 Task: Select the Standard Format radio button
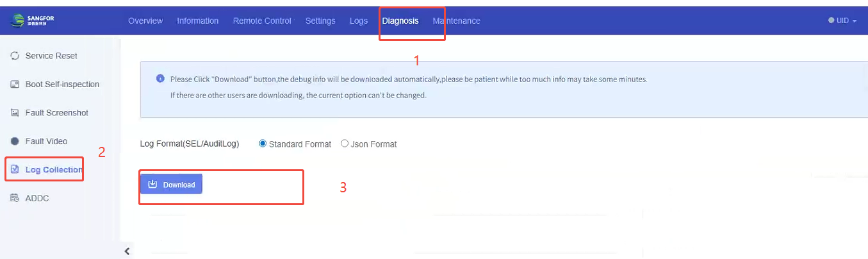tap(263, 144)
